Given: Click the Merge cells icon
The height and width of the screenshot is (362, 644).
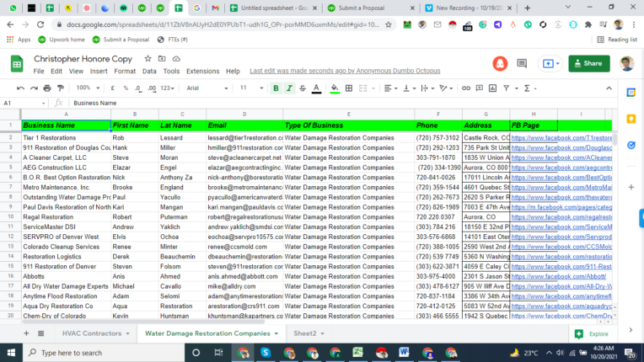Looking at the screenshot, I should pyautogui.click(x=363, y=88).
